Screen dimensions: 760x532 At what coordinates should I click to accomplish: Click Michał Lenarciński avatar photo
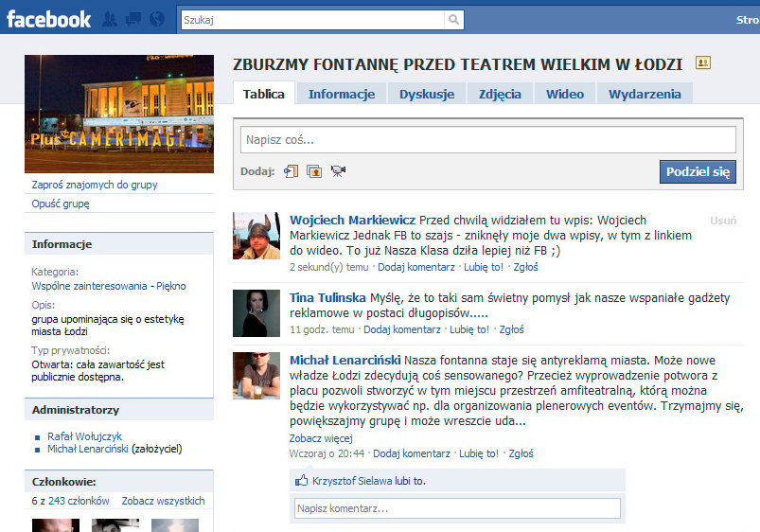click(x=256, y=376)
